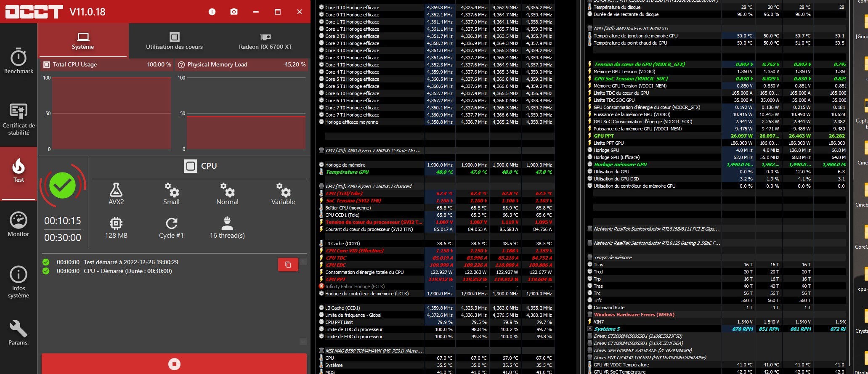Click the camera screenshot icon
This screenshot has width=868, height=374.
pos(234,12)
